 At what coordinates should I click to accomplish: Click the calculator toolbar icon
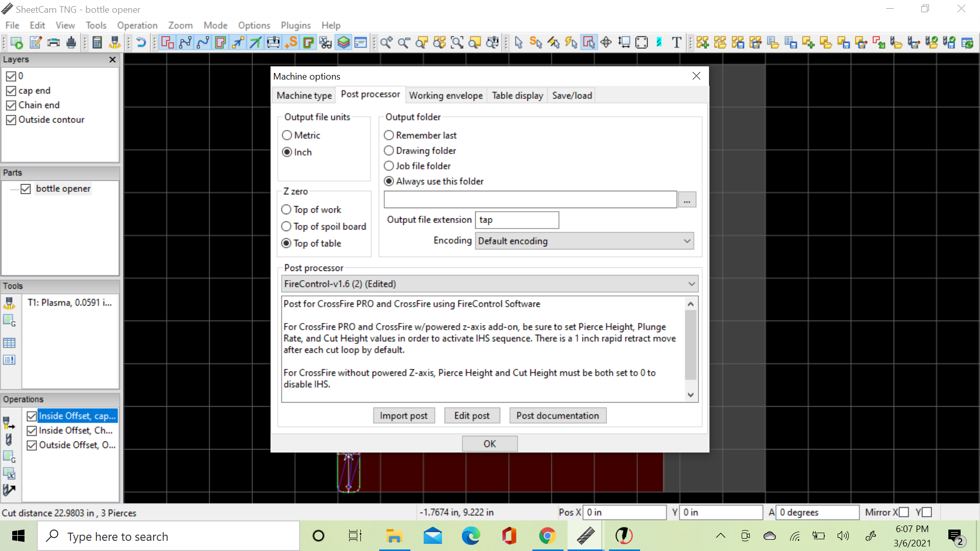tap(97, 42)
